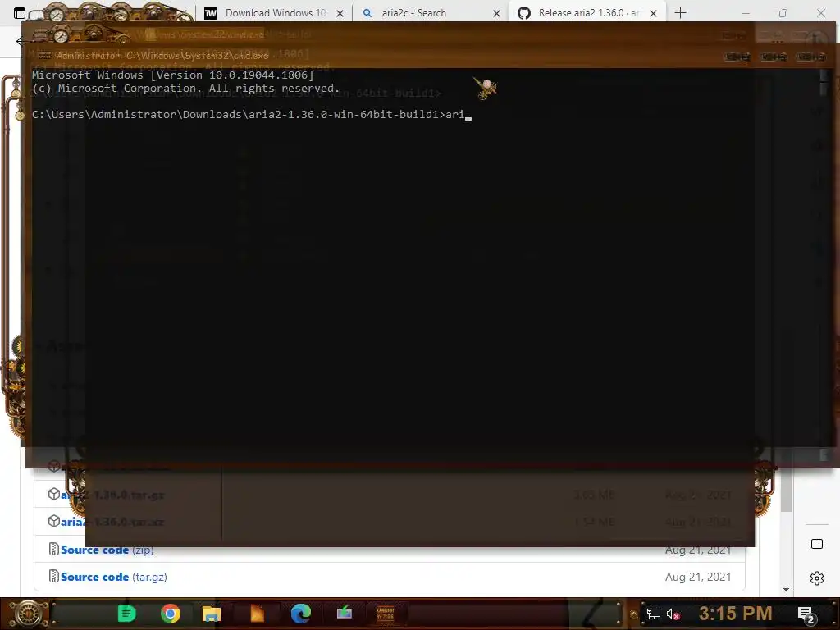Restore down the Edge browser window
Image resolution: width=840 pixels, height=630 pixels.
(783, 13)
